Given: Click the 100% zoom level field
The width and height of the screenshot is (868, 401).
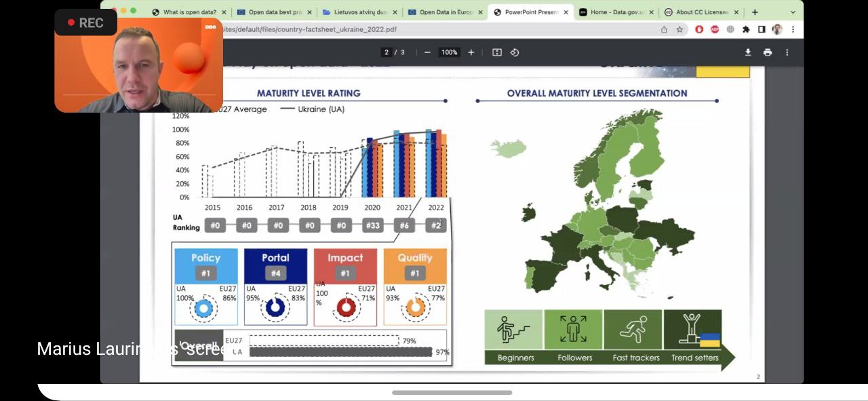Looking at the screenshot, I should coord(450,52).
